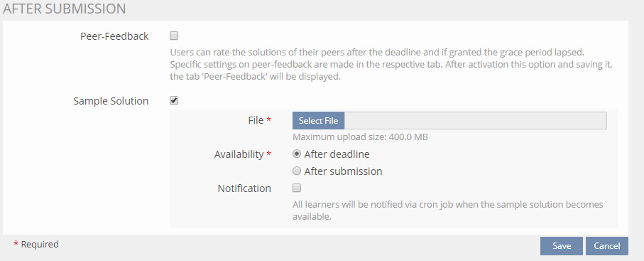Click the cron job notification description

click(x=448, y=211)
